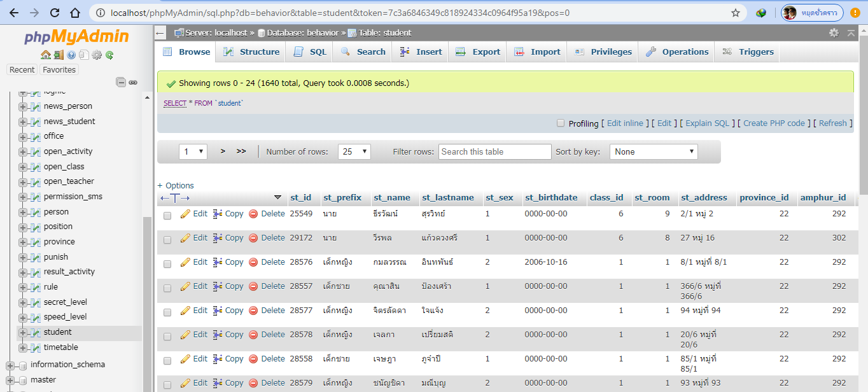
Task: Select row checkbox for st_id 28576
Action: [167, 264]
